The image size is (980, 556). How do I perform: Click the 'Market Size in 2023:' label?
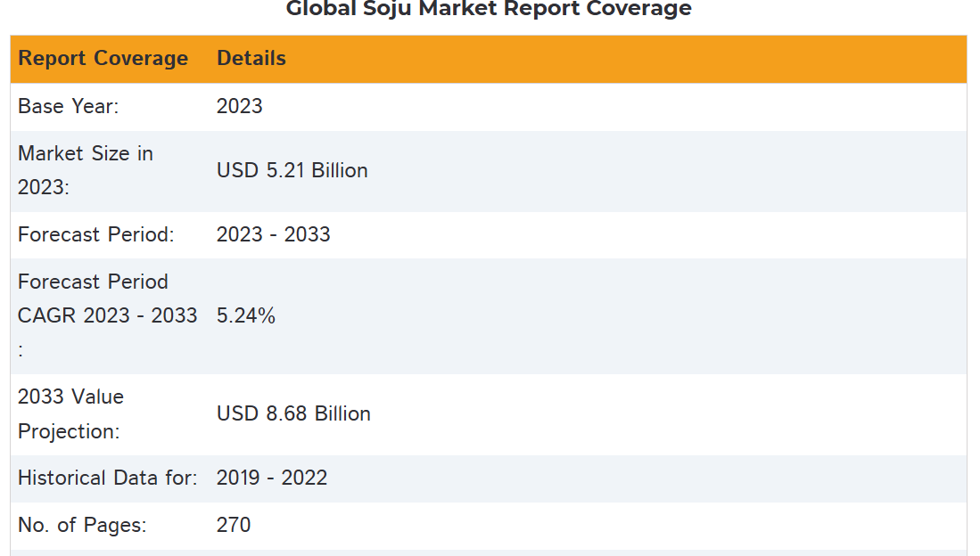click(86, 170)
